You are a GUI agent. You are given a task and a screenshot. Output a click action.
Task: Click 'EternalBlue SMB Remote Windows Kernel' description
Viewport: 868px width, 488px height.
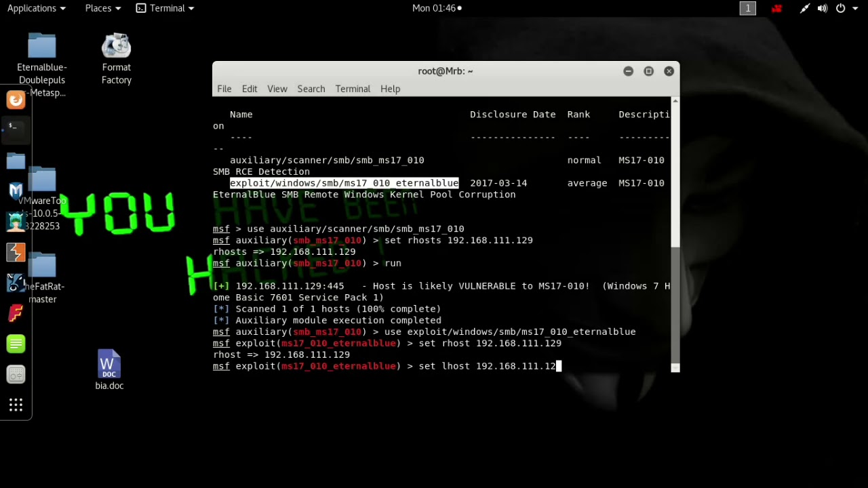coord(364,195)
